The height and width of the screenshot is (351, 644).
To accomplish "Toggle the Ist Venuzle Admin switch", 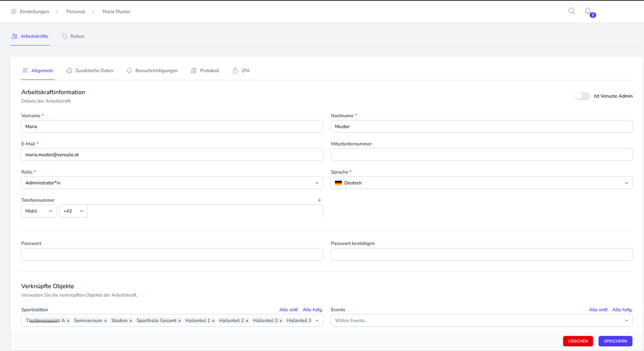I will [x=582, y=96].
